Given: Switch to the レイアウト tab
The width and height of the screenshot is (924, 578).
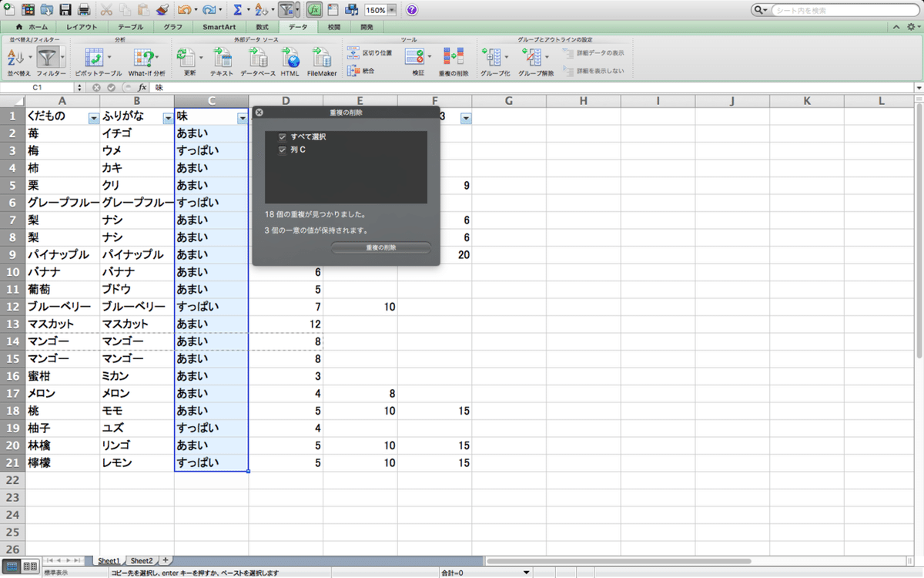Looking at the screenshot, I should pos(82,27).
